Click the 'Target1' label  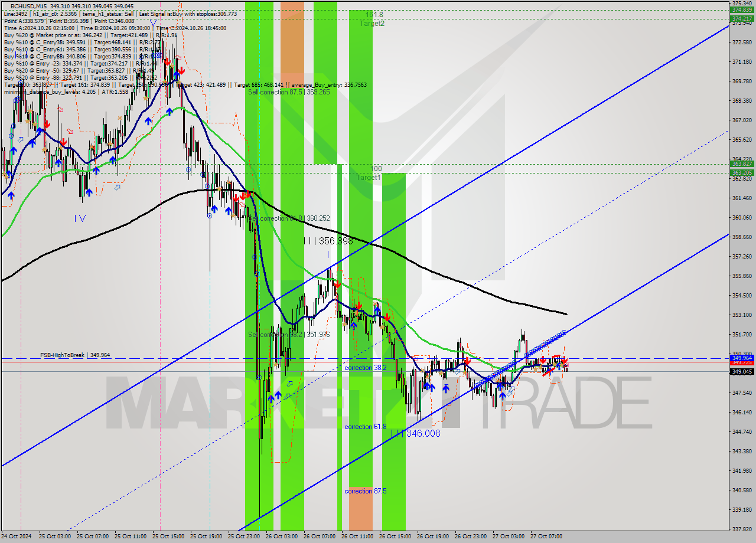pos(369,178)
